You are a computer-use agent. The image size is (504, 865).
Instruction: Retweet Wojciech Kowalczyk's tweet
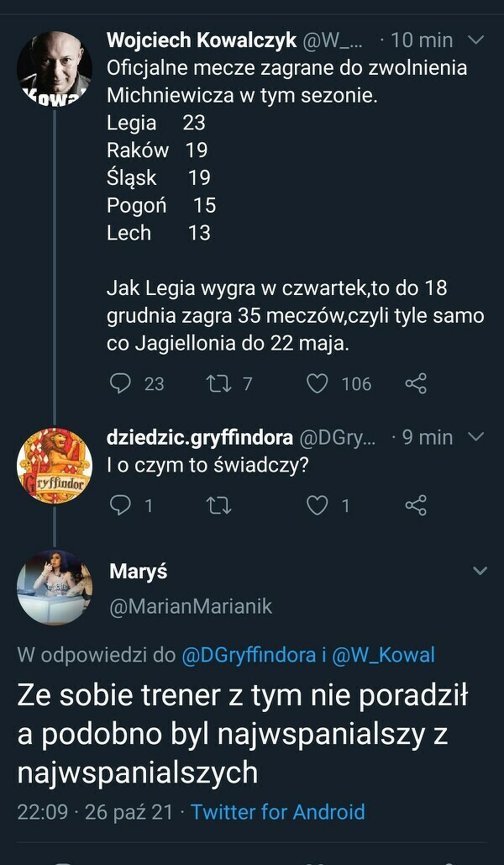217,384
